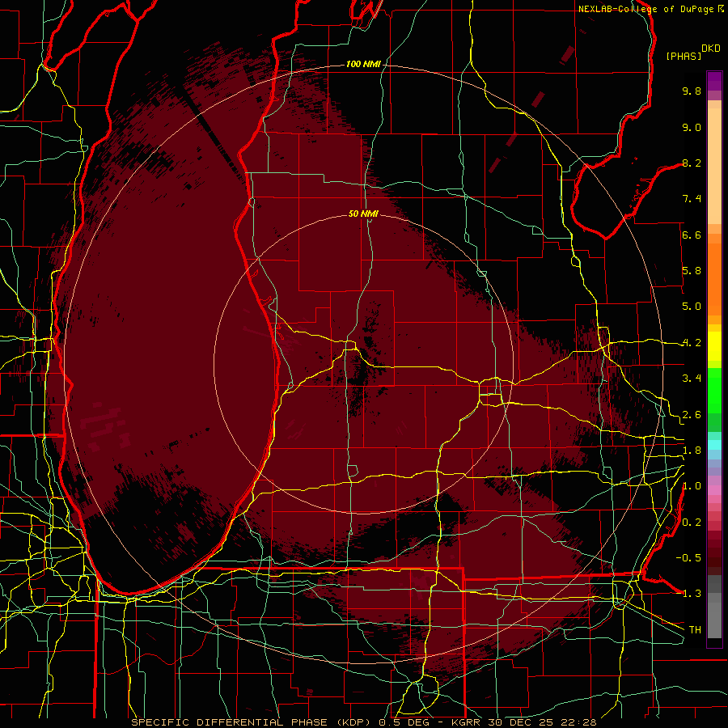The height and width of the screenshot is (728, 728).
Task: Click the KGRR radar site identifier
Action: click(466, 722)
